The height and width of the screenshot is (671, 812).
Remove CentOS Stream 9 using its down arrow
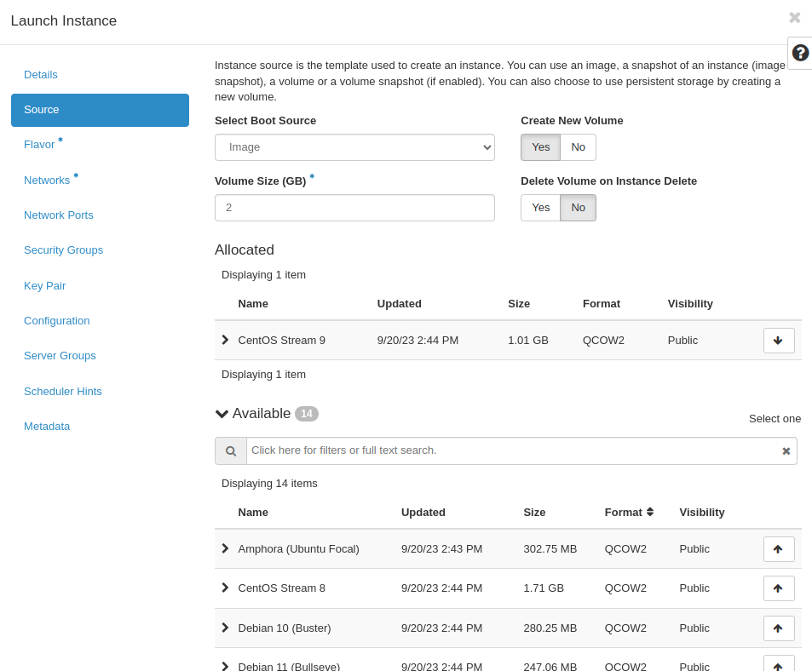click(778, 340)
